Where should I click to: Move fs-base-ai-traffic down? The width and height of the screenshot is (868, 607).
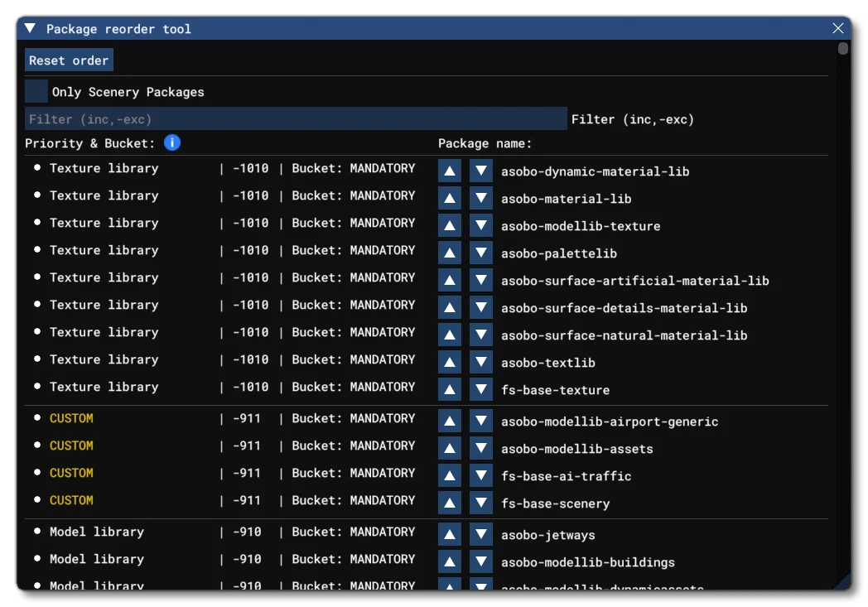(x=481, y=476)
